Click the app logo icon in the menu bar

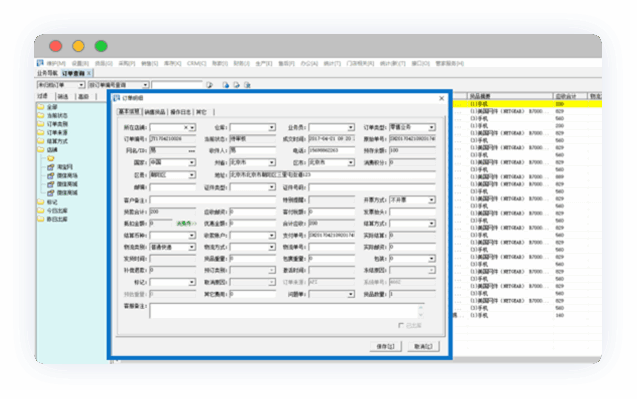pyautogui.click(x=40, y=63)
